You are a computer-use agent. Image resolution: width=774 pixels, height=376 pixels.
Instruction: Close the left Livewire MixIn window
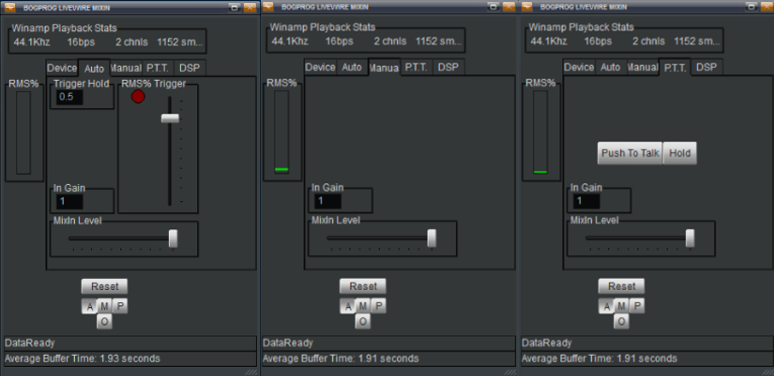point(250,7)
